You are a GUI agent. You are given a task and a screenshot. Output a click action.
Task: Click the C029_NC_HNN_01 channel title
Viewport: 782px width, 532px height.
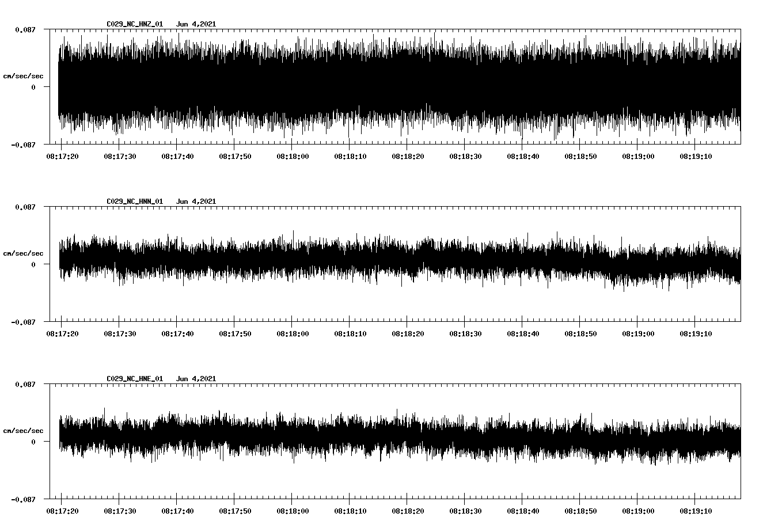(135, 202)
